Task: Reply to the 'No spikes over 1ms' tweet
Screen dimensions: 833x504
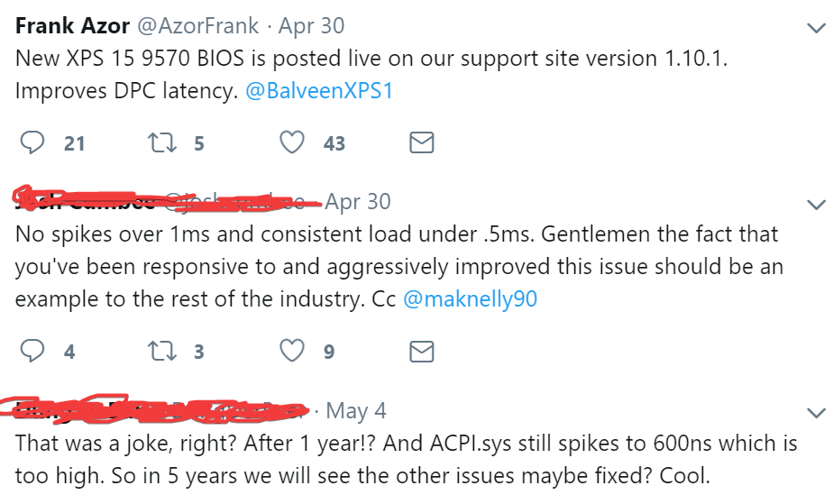Action: click(x=32, y=350)
